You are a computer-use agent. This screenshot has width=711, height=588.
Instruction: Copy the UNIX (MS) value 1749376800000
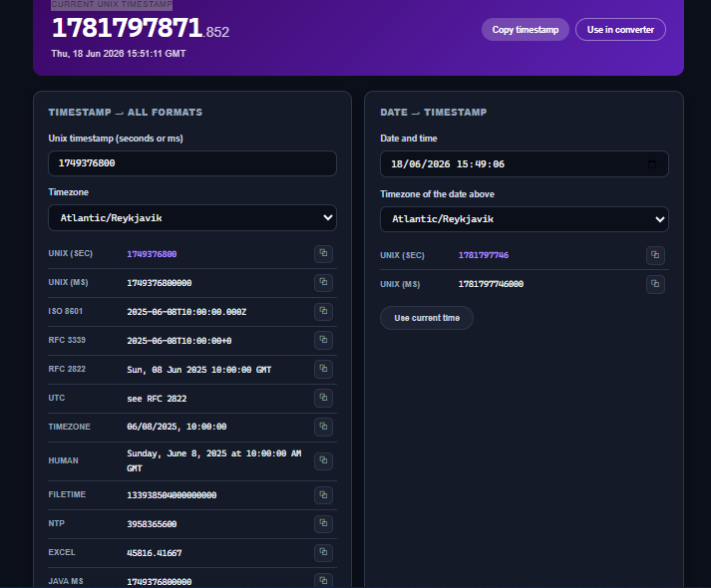click(323, 283)
